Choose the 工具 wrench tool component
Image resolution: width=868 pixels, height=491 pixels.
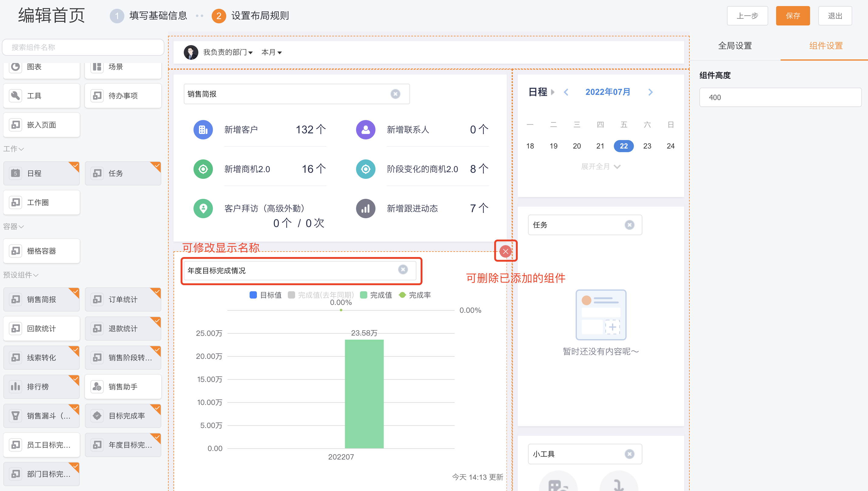click(x=42, y=96)
